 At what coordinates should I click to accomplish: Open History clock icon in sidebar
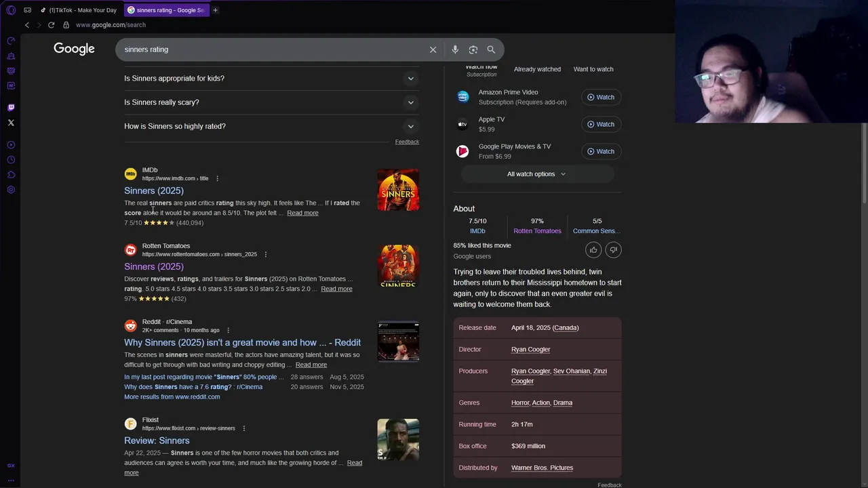[11, 160]
